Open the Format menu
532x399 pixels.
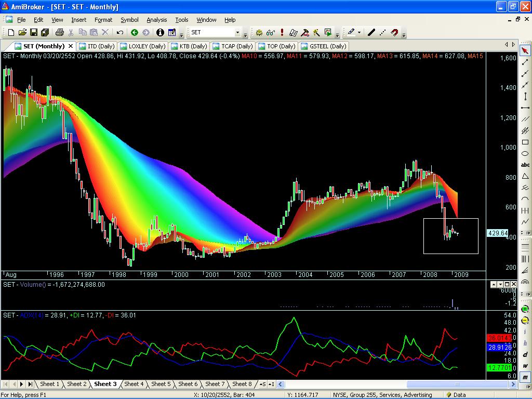(x=103, y=20)
